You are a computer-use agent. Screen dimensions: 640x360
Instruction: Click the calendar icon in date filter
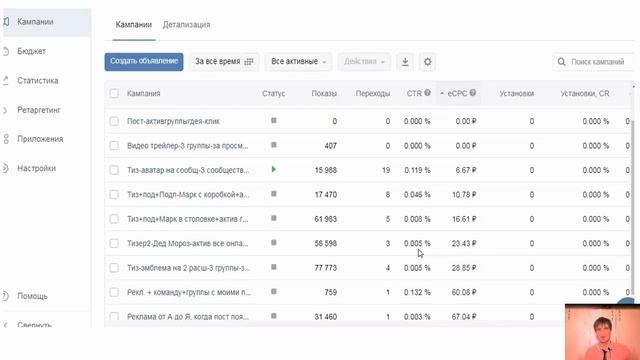(x=249, y=62)
